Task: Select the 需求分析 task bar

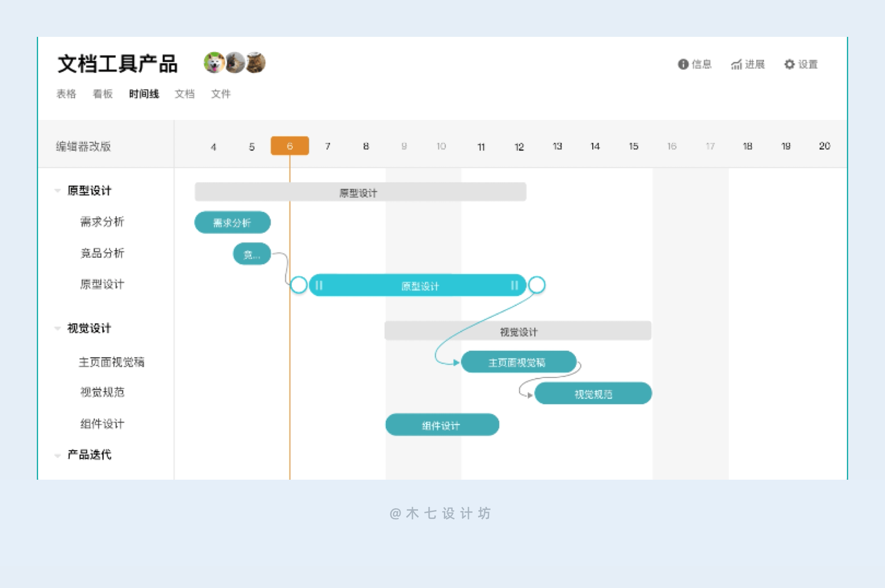Action: [x=232, y=223]
